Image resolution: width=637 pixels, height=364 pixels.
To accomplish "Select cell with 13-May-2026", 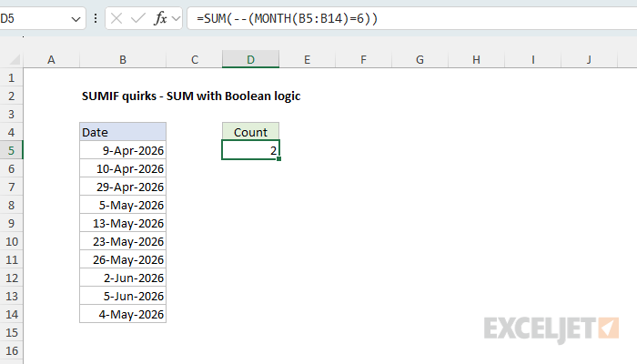I will (x=123, y=224).
